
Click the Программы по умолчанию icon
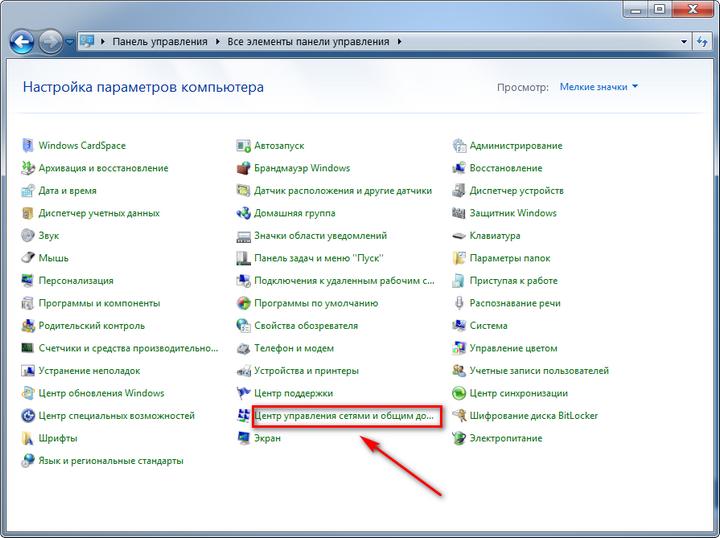click(243, 303)
